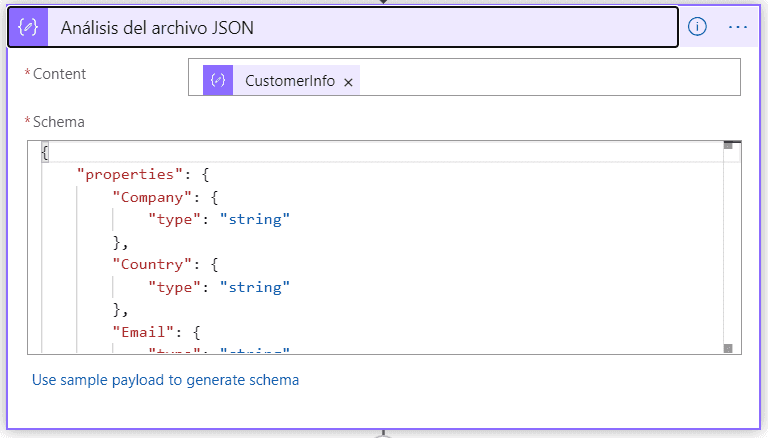The image size is (768, 438).
Task: Remove the CustomerInfo token with the x
Action: (348, 82)
